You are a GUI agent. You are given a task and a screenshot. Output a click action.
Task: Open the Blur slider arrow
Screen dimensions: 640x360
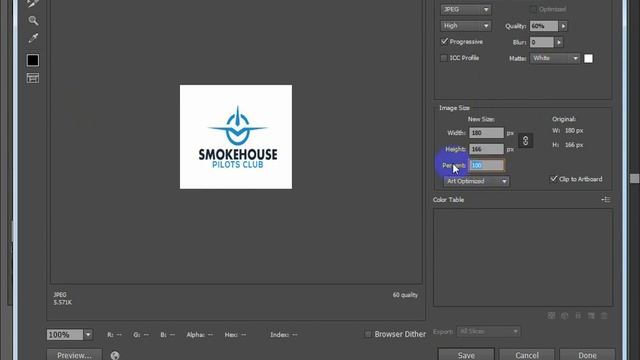tap(559, 42)
